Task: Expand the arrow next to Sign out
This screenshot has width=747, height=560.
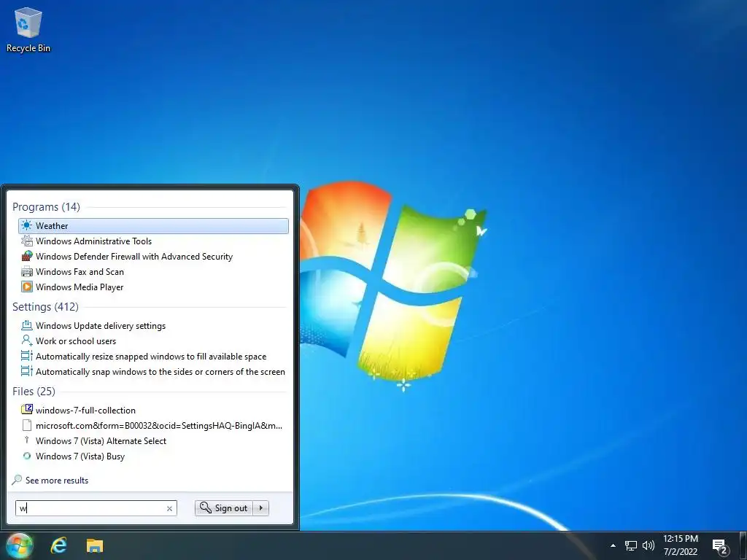Action: (261, 508)
